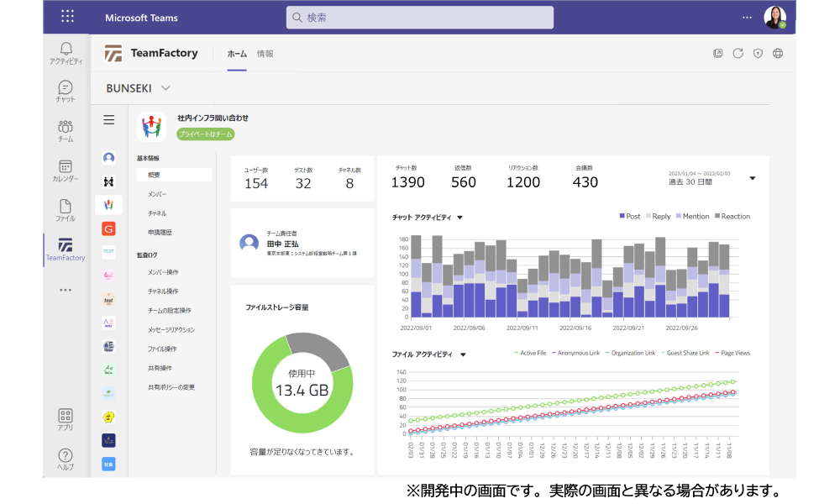Click the 検索 search box
Screen dimensions: 840x504
(x=420, y=18)
